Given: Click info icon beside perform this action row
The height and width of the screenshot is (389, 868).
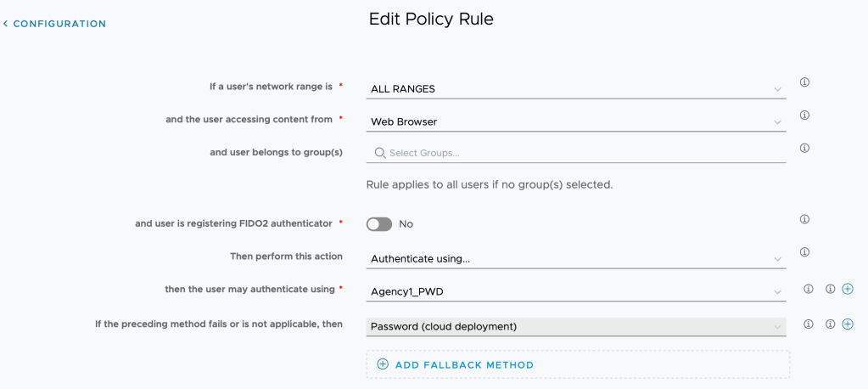Looking at the screenshot, I should pyautogui.click(x=804, y=252).
